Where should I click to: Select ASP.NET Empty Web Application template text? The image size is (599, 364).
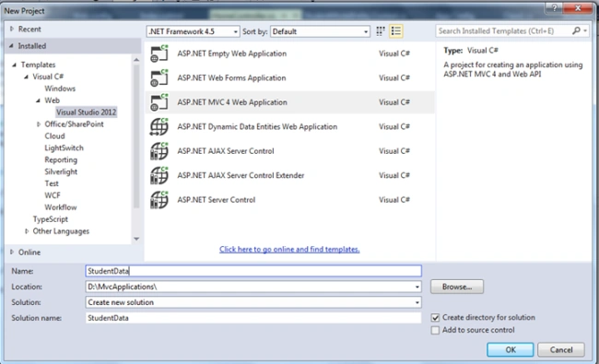(x=232, y=53)
